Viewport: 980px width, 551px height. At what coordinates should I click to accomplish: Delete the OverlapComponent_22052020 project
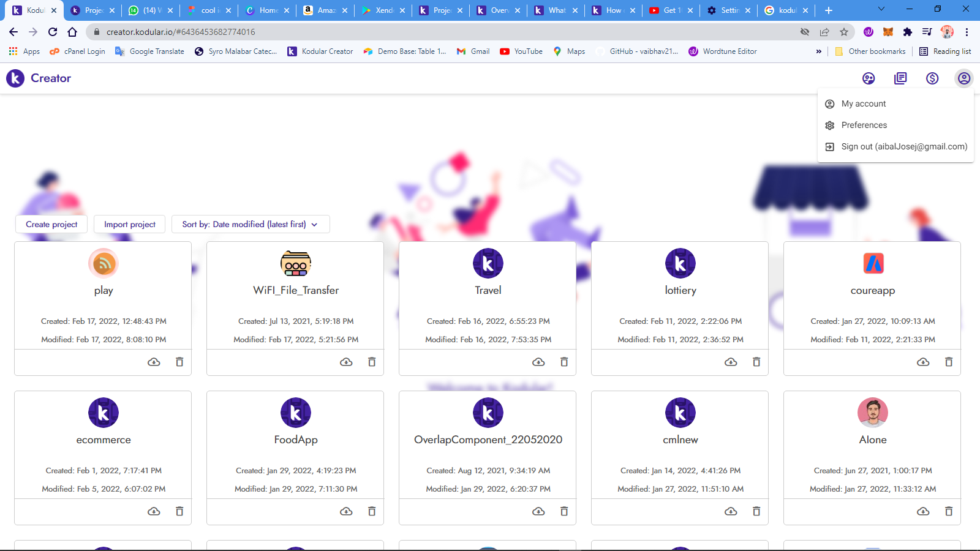click(x=564, y=511)
